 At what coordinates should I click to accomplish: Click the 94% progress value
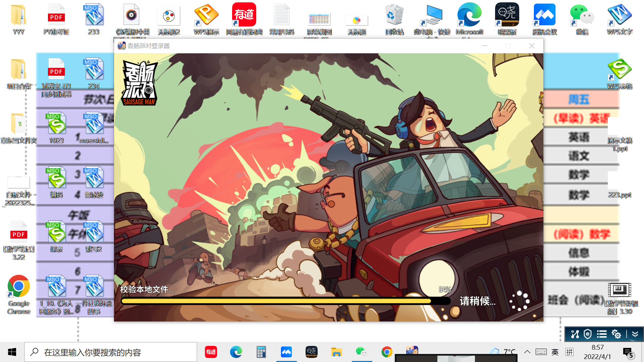445,289
